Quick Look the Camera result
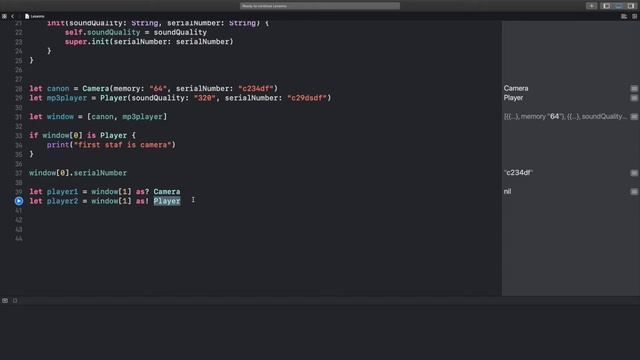This screenshot has width=640, height=360. pyautogui.click(x=634, y=89)
